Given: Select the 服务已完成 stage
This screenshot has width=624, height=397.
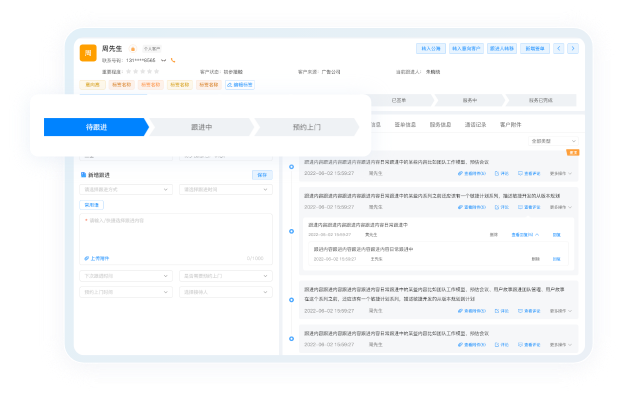Looking at the screenshot, I should click(x=540, y=100).
